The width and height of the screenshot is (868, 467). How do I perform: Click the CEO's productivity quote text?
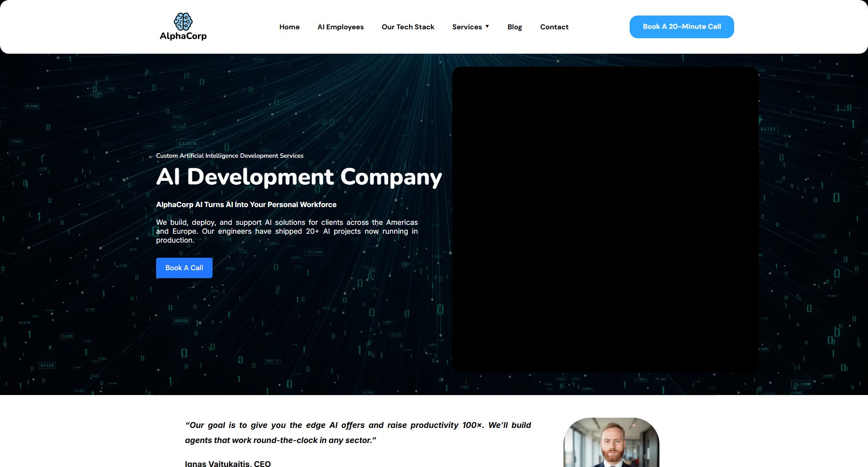click(x=358, y=432)
